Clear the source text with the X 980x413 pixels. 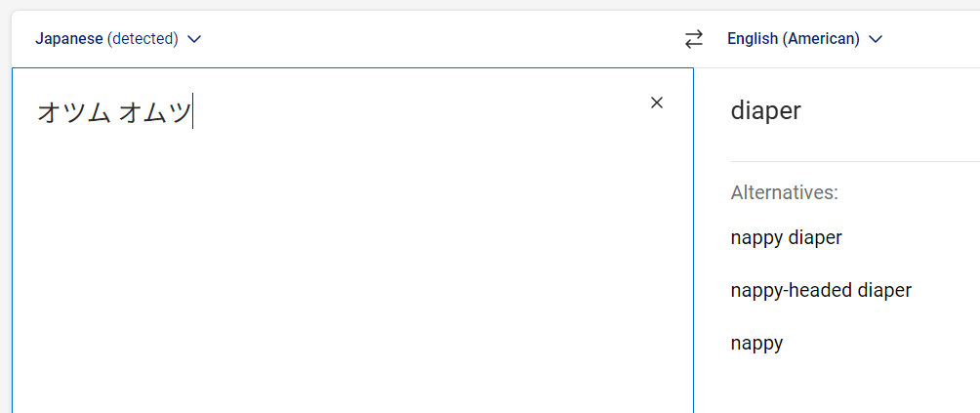coord(657,103)
